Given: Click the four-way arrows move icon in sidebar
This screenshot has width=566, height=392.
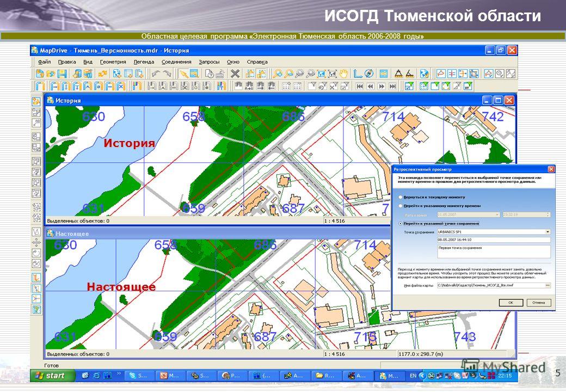Looking at the screenshot, I should click(x=36, y=242).
